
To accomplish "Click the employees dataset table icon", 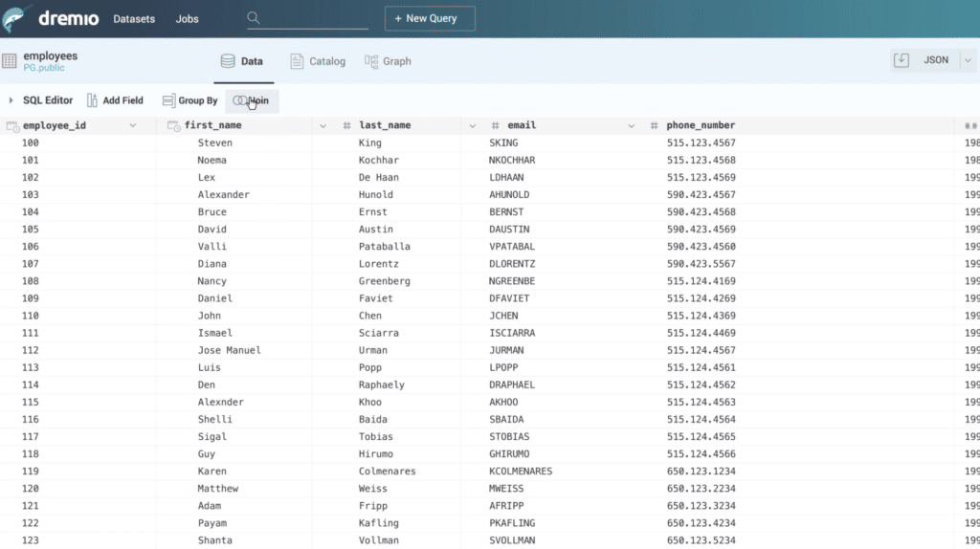I will point(10,60).
